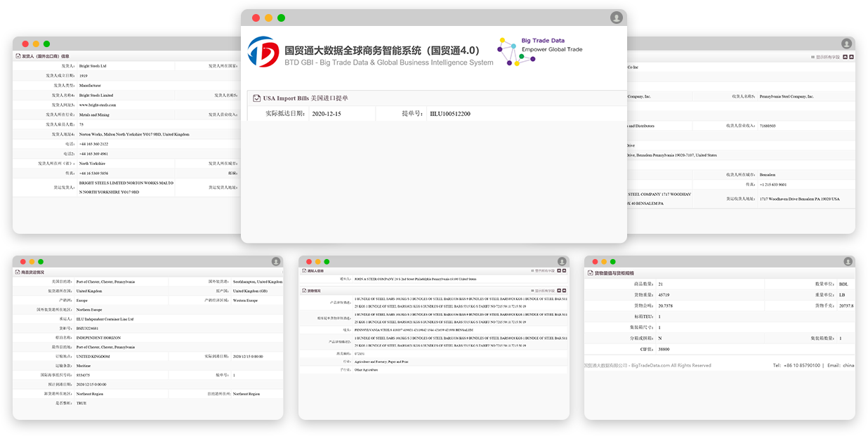This screenshot has height=436, width=868.
Task: Open user avatar in center window
Action: click(x=616, y=18)
